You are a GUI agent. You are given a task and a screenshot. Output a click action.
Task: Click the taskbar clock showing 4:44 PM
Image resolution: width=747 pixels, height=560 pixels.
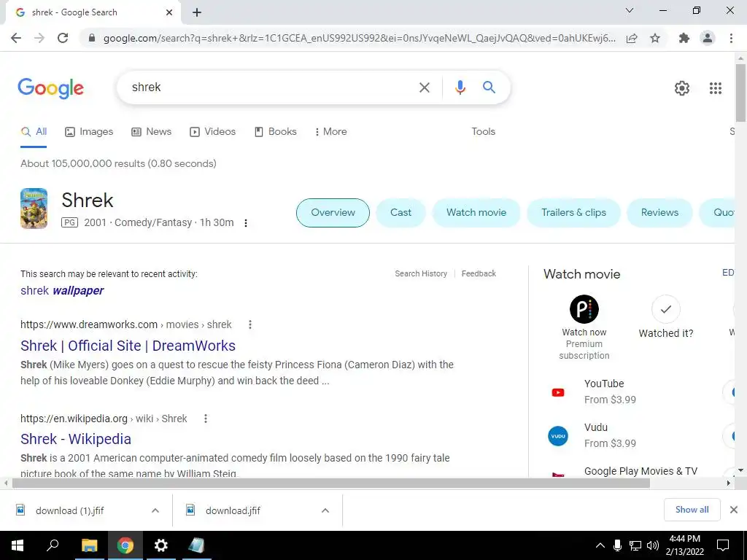(684, 545)
